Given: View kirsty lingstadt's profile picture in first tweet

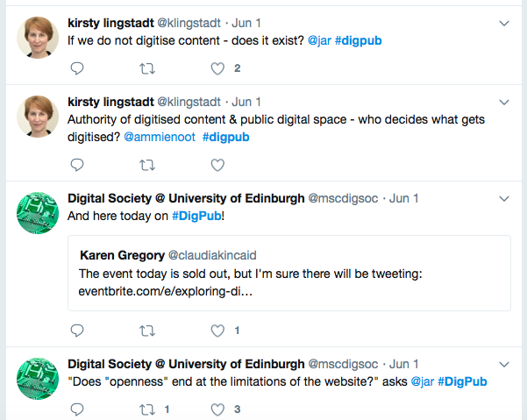Looking at the screenshot, I should (38, 38).
